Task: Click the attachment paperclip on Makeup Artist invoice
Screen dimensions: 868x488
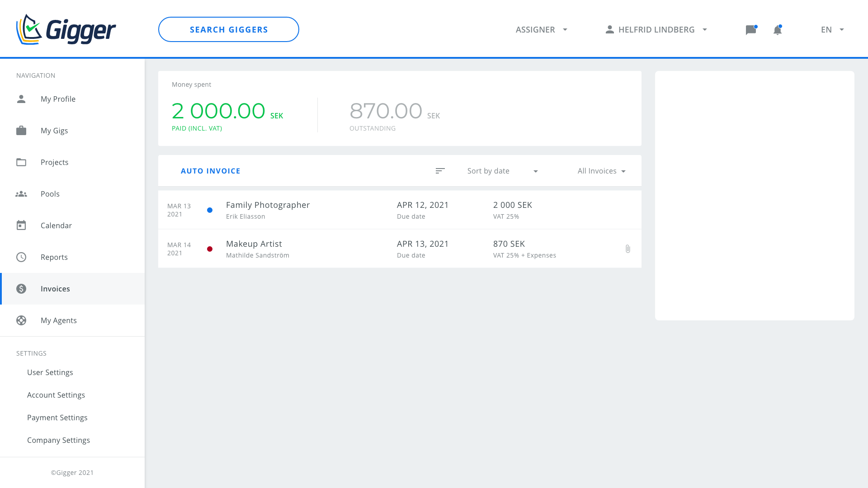Action: point(628,249)
